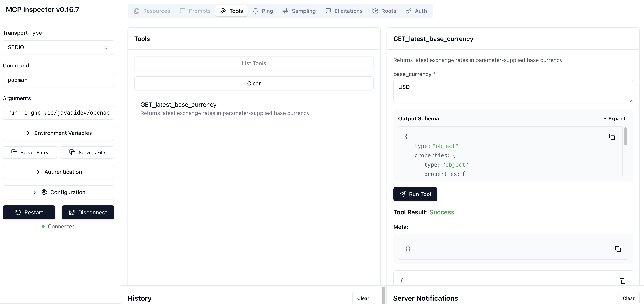Copy the Meta result JSON
Screen dimensions: 644x304
617,249
